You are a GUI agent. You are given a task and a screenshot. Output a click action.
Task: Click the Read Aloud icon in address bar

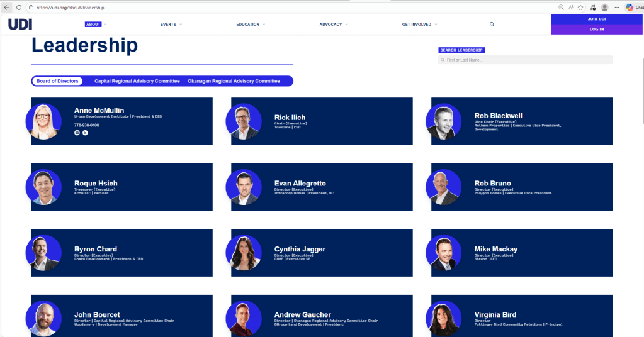pyautogui.click(x=570, y=7)
